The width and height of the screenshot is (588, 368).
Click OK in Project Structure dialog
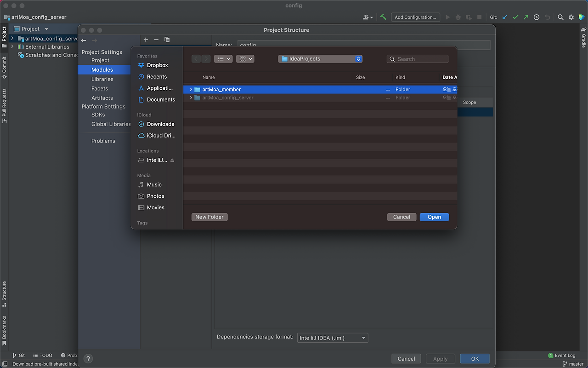coord(475,359)
